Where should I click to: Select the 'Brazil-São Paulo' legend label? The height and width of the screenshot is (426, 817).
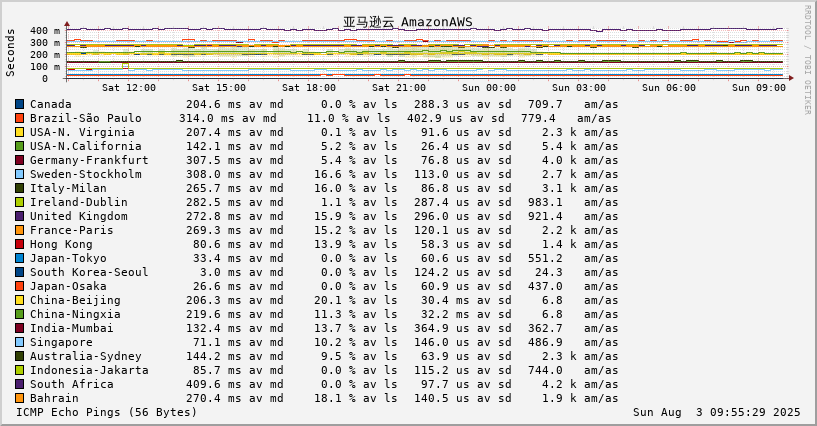tap(85, 118)
